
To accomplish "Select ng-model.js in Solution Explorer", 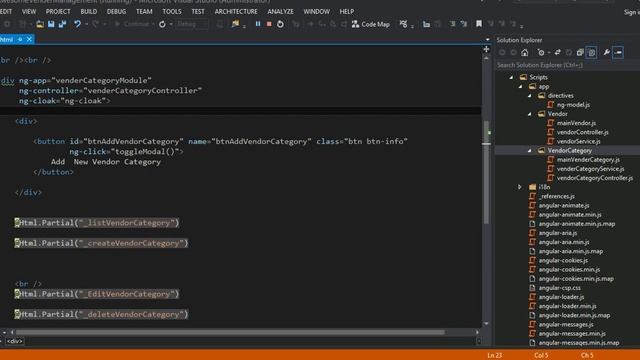I will (573, 105).
